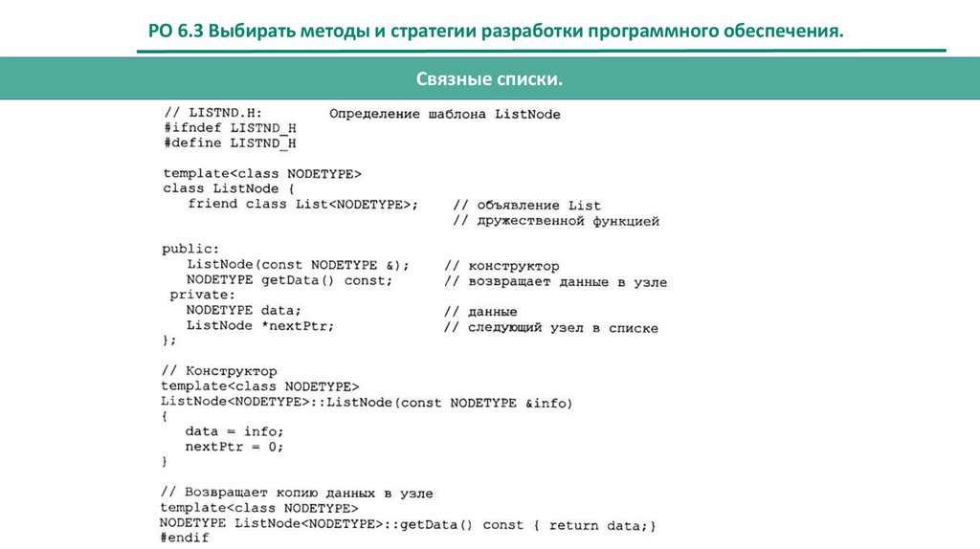Viewport: 980px width, 549px height.
Task: Click the 'ListNode(const NODETYPE &);' declaration
Action: coord(299,265)
